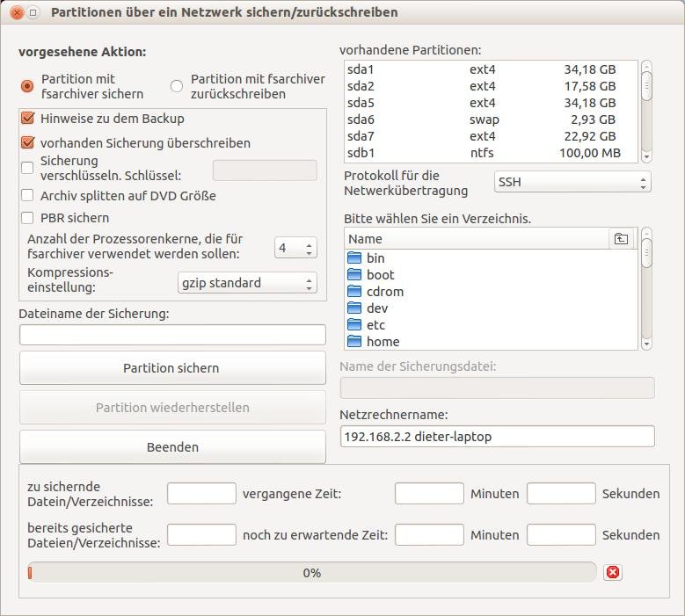Image resolution: width=685 pixels, height=616 pixels.
Task: Enable 'Archiv splitten auf DVD Größe' checkbox
Action: [27, 195]
